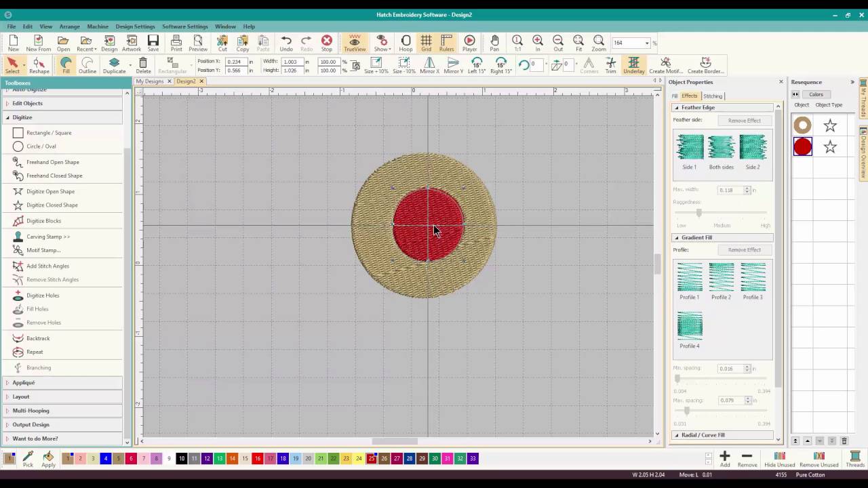Click Mirror X icon
This screenshot has width=868, height=488.
[429, 66]
